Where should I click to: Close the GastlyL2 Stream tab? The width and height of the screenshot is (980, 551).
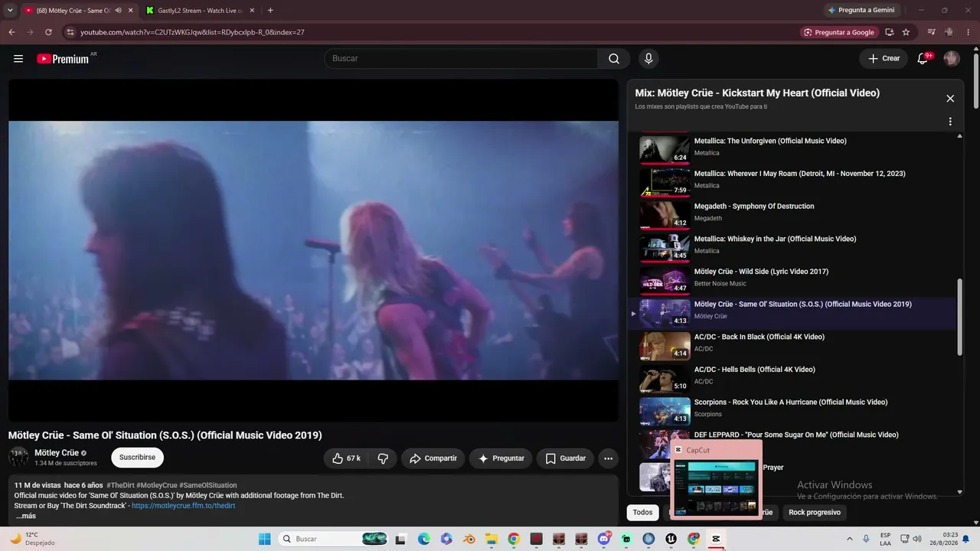pyautogui.click(x=252, y=11)
